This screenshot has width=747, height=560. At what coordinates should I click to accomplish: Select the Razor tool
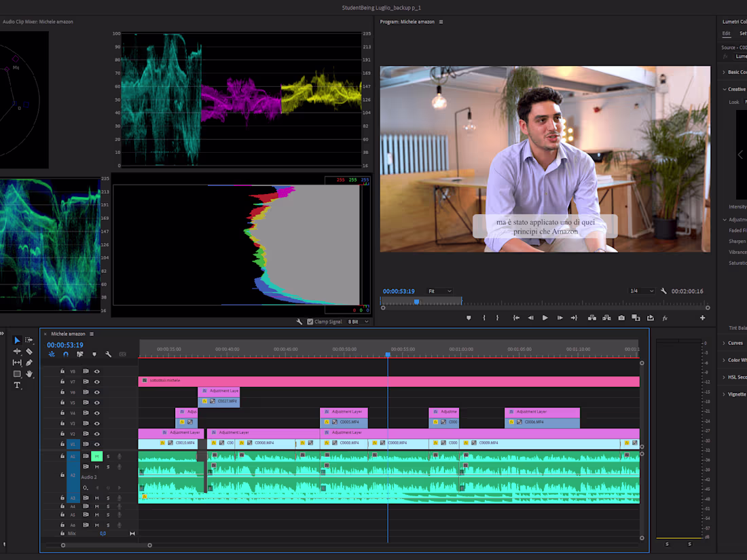[29, 352]
